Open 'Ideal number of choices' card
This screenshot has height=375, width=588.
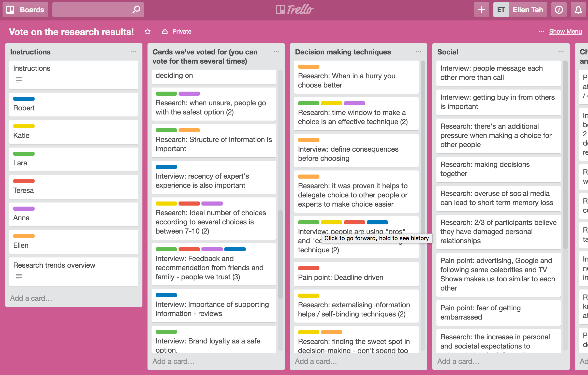[x=214, y=219]
